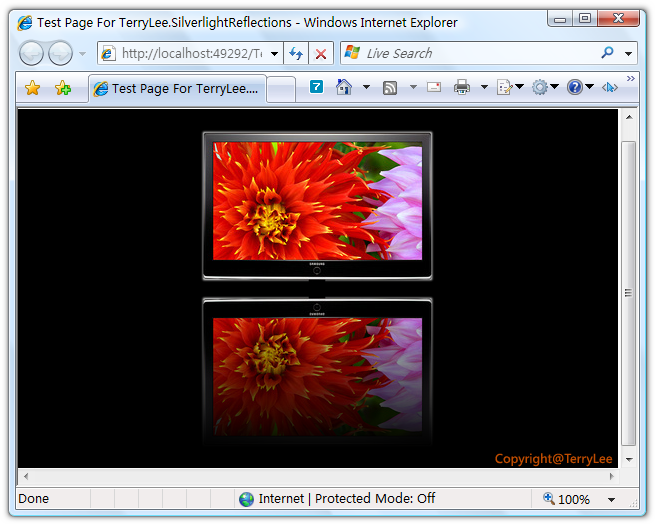Click the Internet Explorer title bar icon
This screenshot has width=655, height=524.
[x=25, y=23]
